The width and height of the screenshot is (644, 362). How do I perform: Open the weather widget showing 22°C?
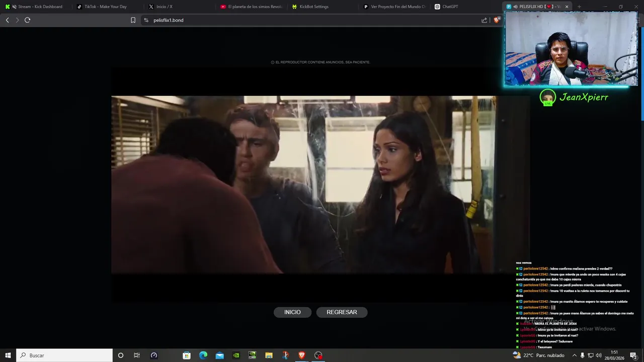538,355
